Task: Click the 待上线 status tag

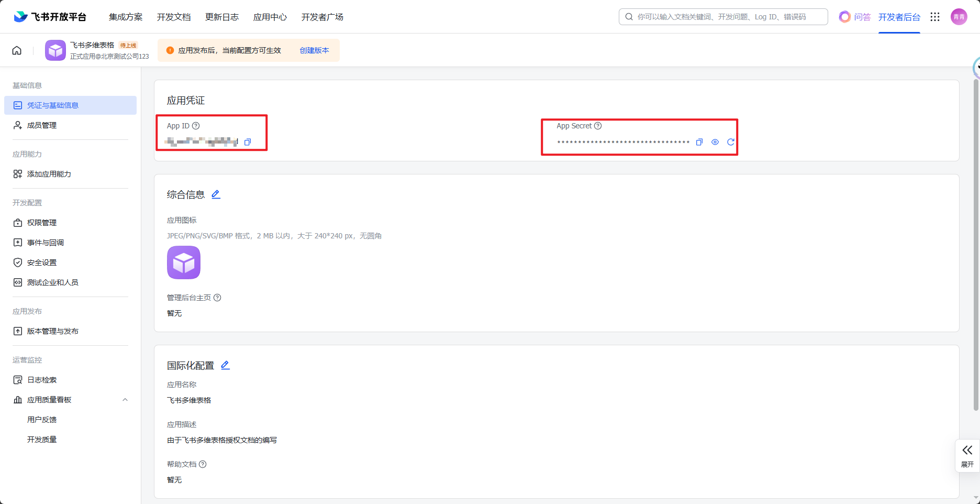Action: point(128,45)
